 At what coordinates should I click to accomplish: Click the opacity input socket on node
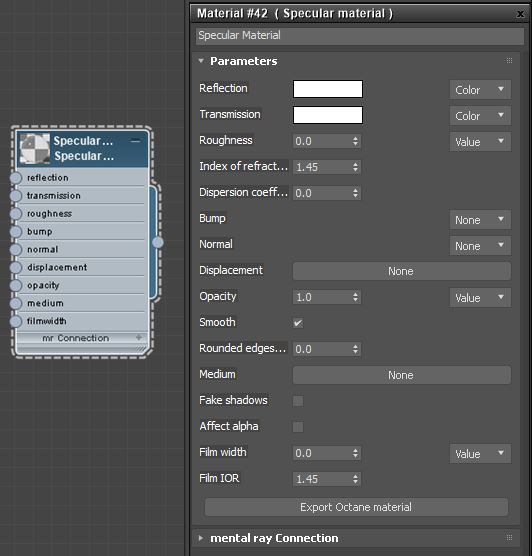coord(16,285)
